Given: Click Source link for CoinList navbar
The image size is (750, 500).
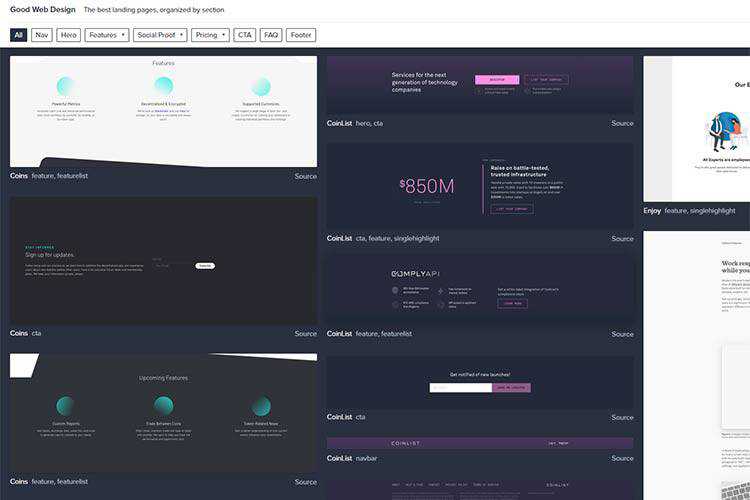Looking at the screenshot, I should pos(622,459).
